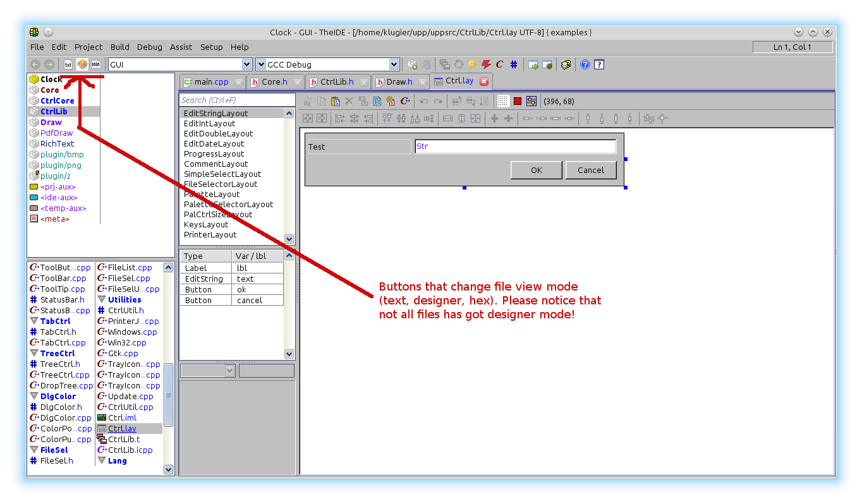The image size is (862, 504).
Task: Toggle the dotted grid display button
Action: pos(503,101)
